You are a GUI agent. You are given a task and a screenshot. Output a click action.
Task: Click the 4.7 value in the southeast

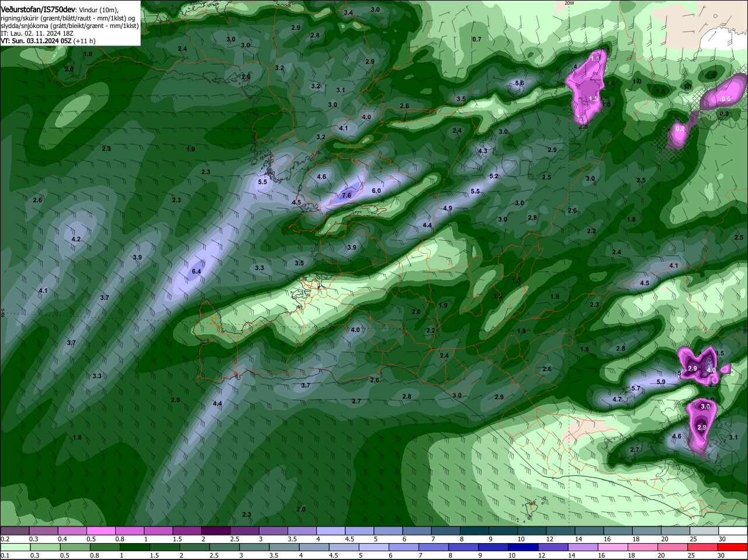(x=617, y=399)
